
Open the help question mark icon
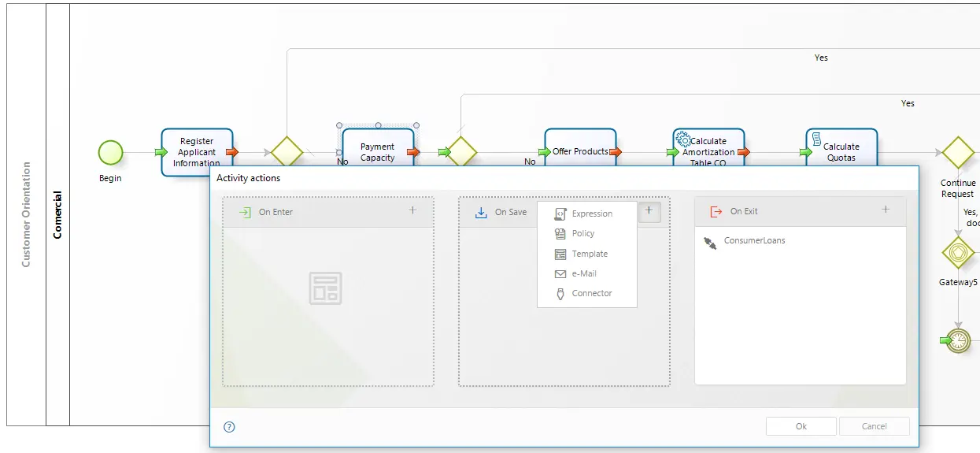[229, 427]
